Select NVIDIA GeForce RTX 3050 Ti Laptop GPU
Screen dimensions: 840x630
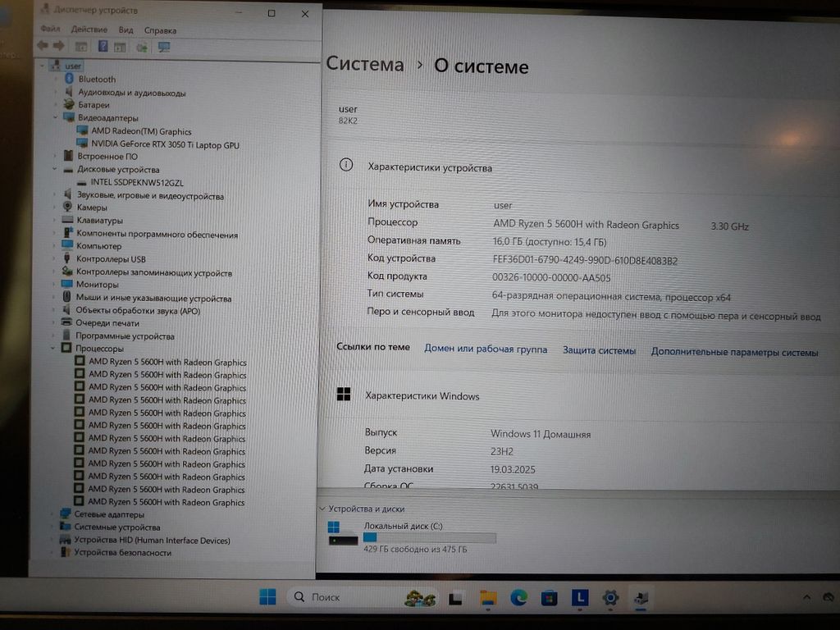point(165,145)
